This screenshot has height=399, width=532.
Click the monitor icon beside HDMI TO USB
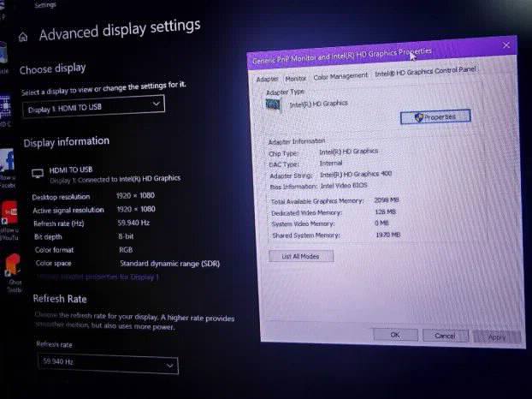pos(38,174)
